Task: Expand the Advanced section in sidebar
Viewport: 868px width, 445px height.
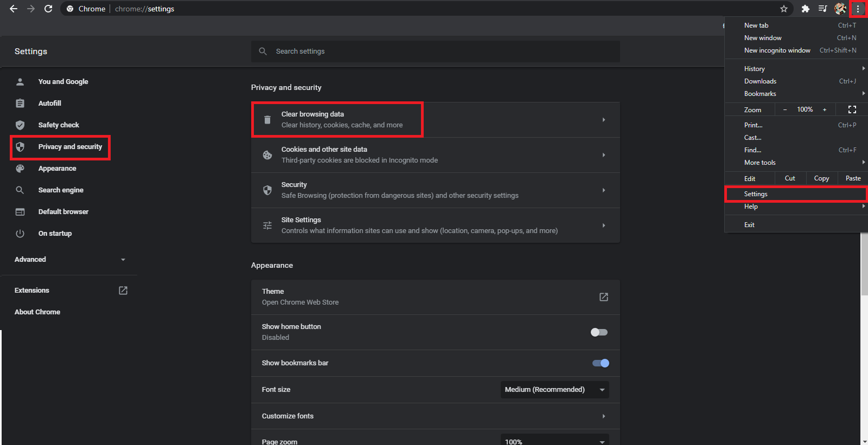Action: coord(70,260)
